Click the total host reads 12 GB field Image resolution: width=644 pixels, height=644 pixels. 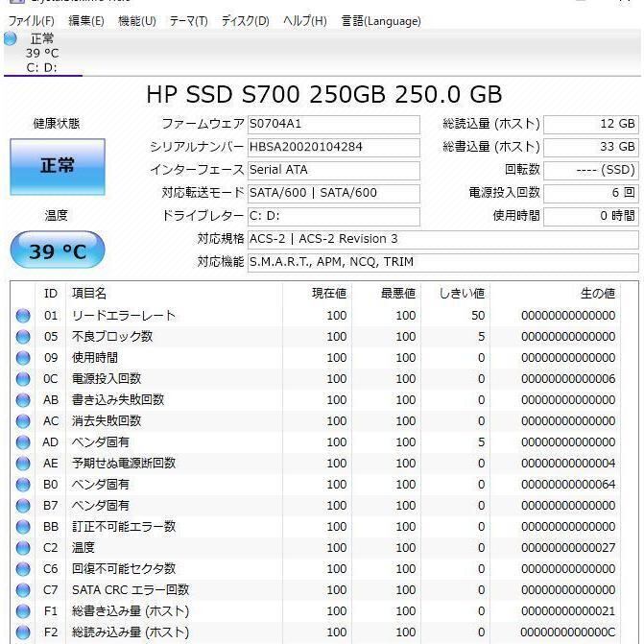591,125
